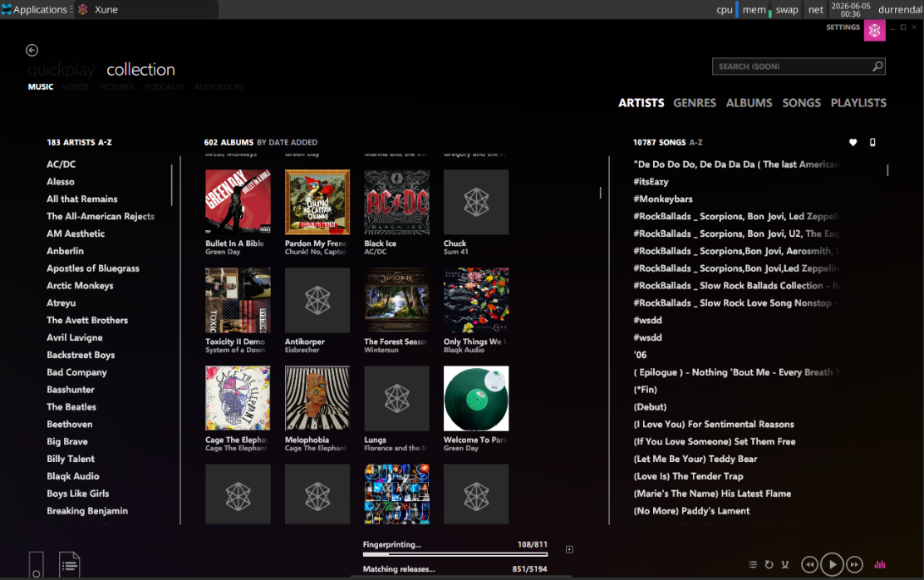Select artist Avril Lavigne
The height and width of the screenshot is (580, 924).
tap(75, 337)
